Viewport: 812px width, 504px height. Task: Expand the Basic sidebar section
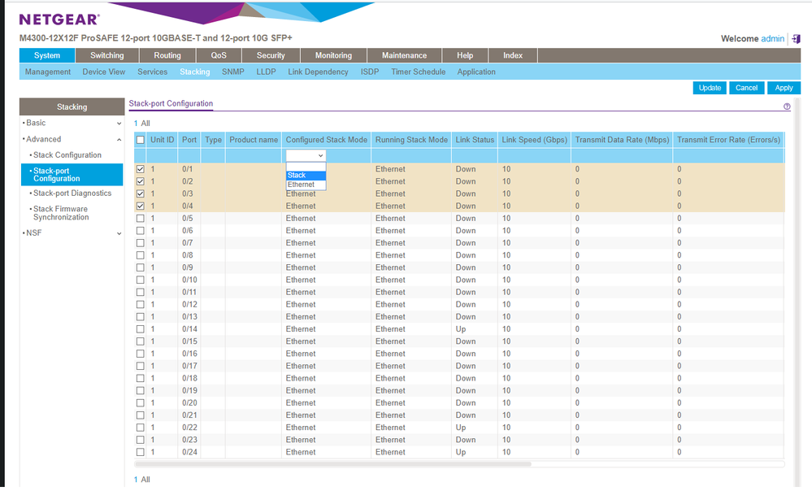click(x=72, y=123)
